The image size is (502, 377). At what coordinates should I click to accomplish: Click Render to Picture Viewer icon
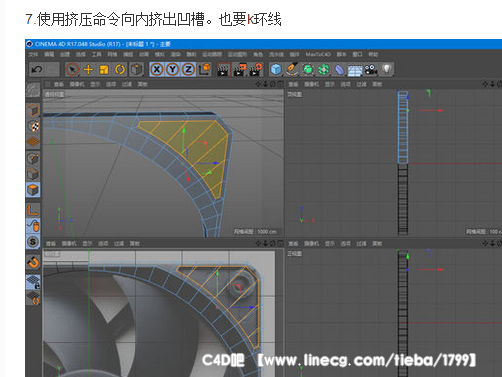239,69
